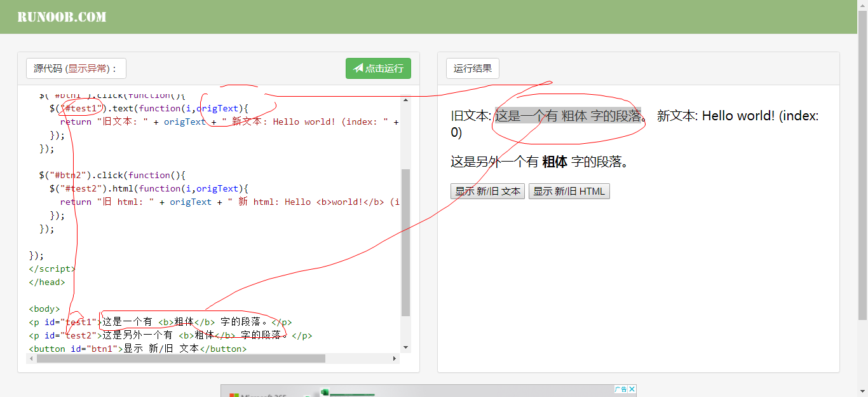This screenshot has width=868, height=397.
Task: Click the <p id="test1"> code line
Action: coord(160,322)
